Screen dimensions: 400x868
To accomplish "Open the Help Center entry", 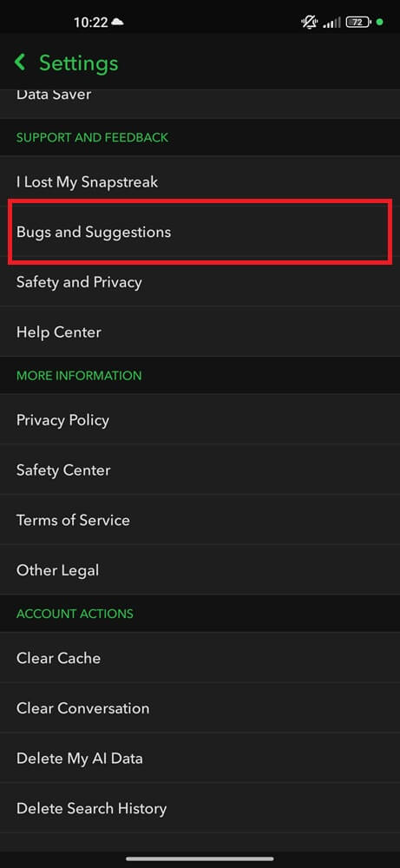I will 200,332.
